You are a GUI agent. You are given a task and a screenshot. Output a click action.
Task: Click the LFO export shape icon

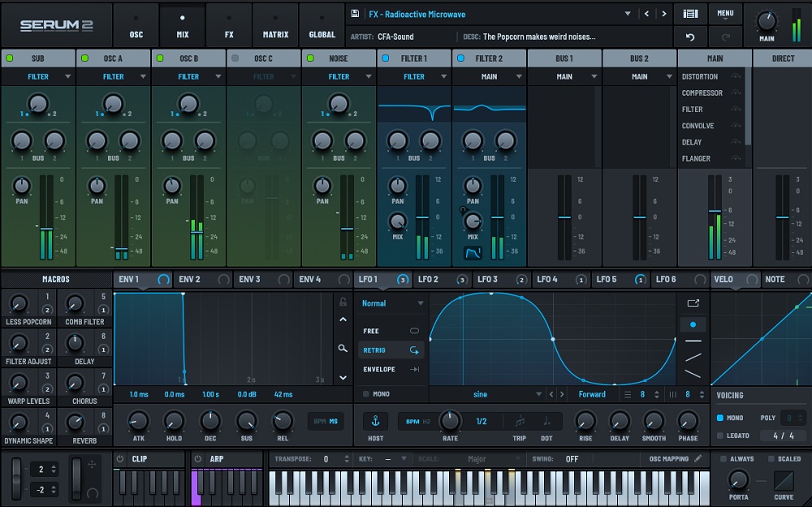[x=693, y=303]
